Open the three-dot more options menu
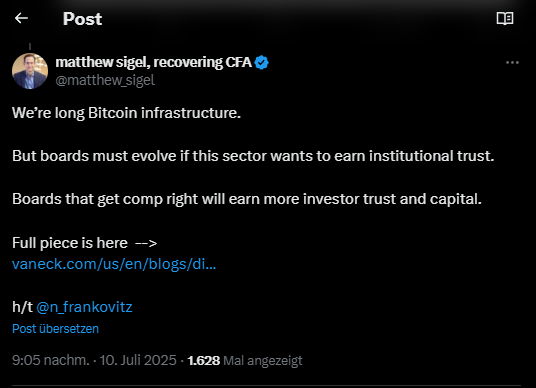Screen dimensions: 536x388 [512, 63]
